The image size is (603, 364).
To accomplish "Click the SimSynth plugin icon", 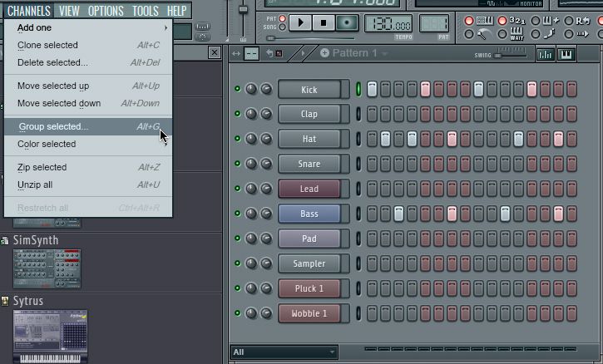I will (5, 241).
